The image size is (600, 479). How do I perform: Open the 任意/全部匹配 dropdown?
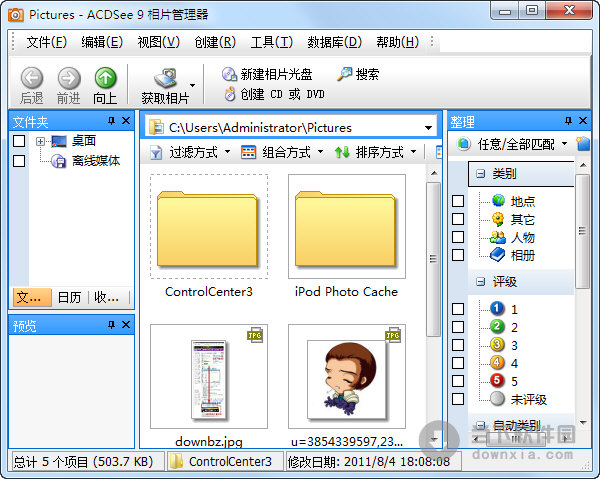coord(564,144)
